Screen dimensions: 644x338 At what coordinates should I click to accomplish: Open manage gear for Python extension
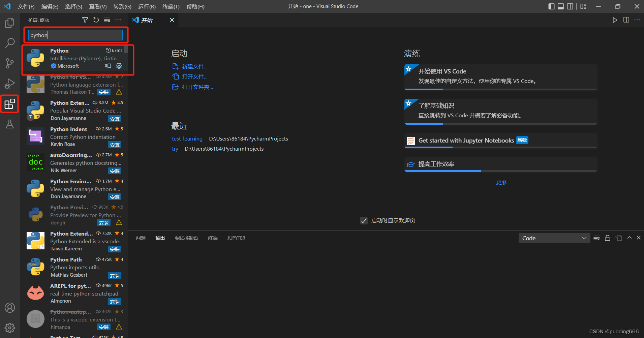coord(119,66)
